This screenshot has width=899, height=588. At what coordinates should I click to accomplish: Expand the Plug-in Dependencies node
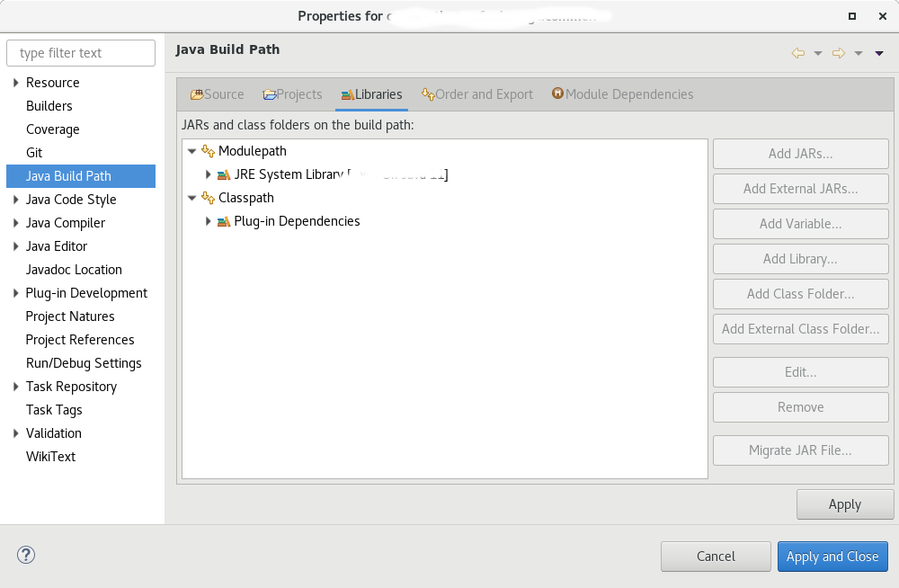coord(209,221)
